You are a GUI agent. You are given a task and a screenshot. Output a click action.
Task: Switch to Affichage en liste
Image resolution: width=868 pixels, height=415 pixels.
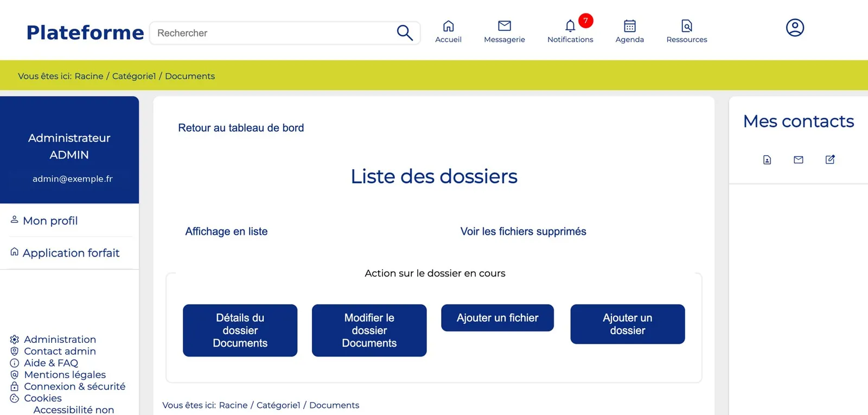click(x=226, y=232)
